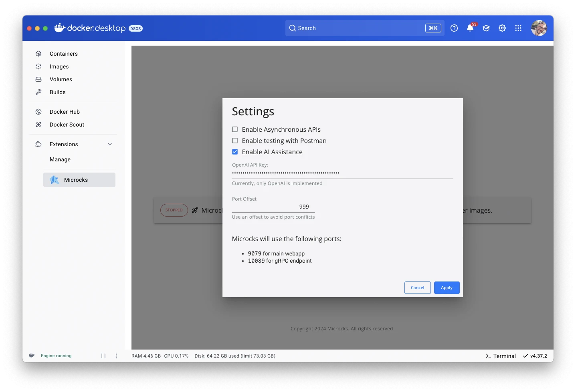Screen dimensions: 576x392
Task: Open the apps grid icon
Action: [x=518, y=28]
